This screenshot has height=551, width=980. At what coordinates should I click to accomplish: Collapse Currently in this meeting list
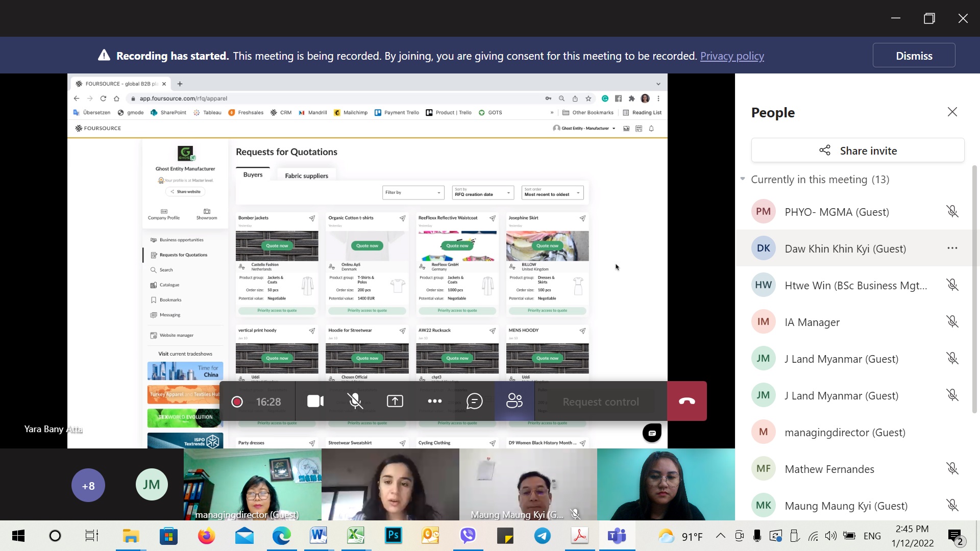tap(743, 179)
